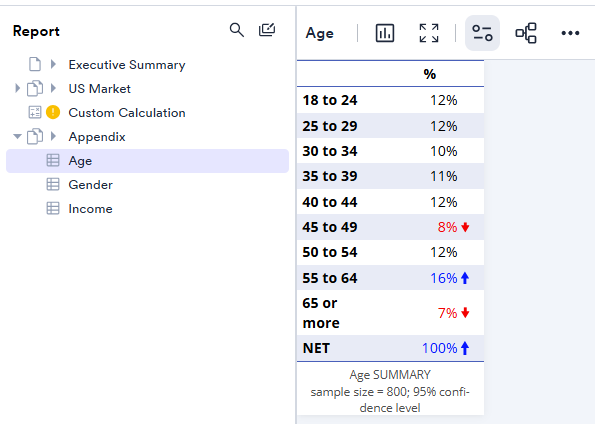
Task: Click the search icon in Report panel
Action: (x=237, y=30)
